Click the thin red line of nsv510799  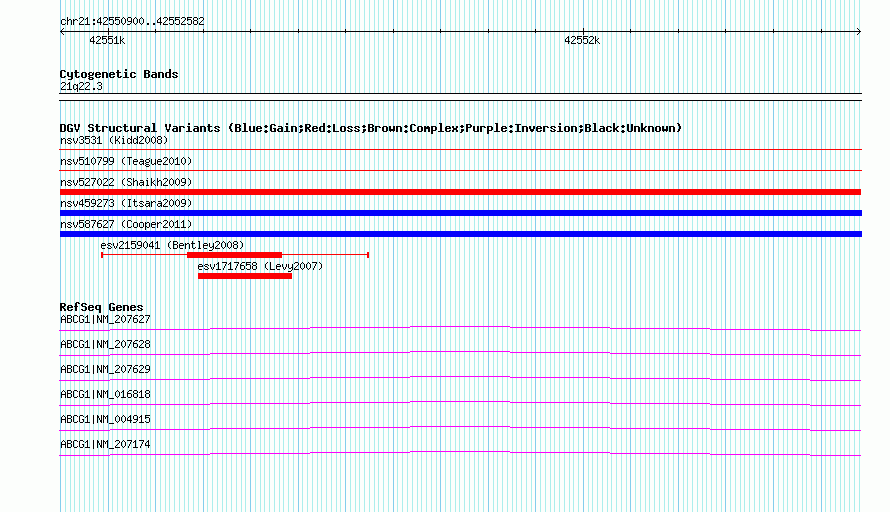pos(460,170)
